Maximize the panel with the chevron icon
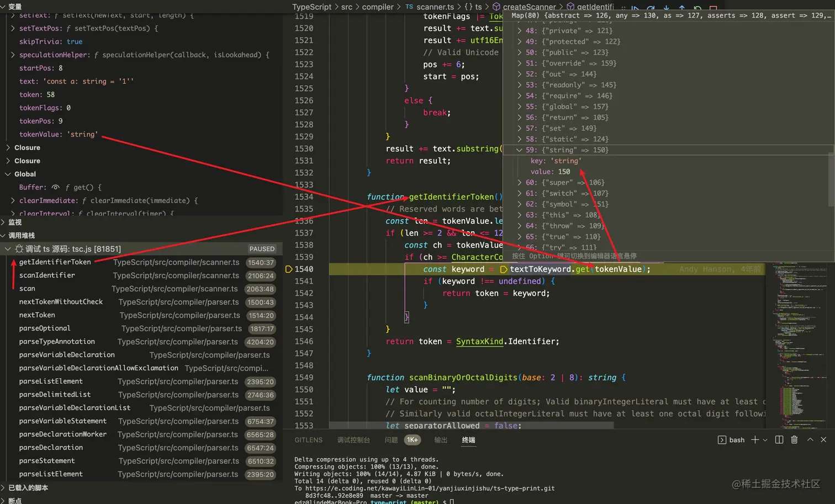Viewport: 835px width, 504px height. (x=810, y=440)
